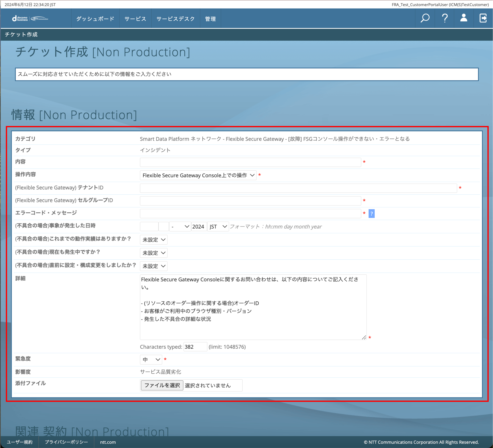The height and width of the screenshot is (448, 493).
Task: Click the Characters typed count field
Action: pyautogui.click(x=195, y=347)
